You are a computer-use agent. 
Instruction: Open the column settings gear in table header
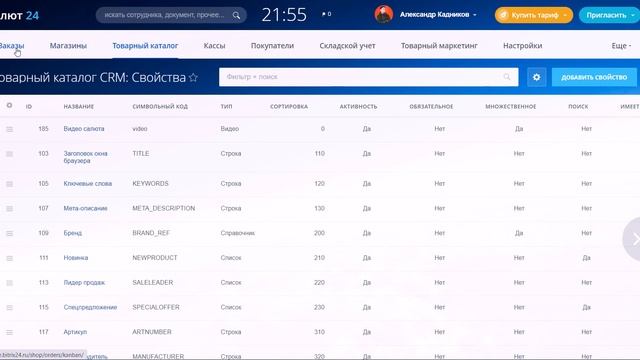tap(9, 105)
